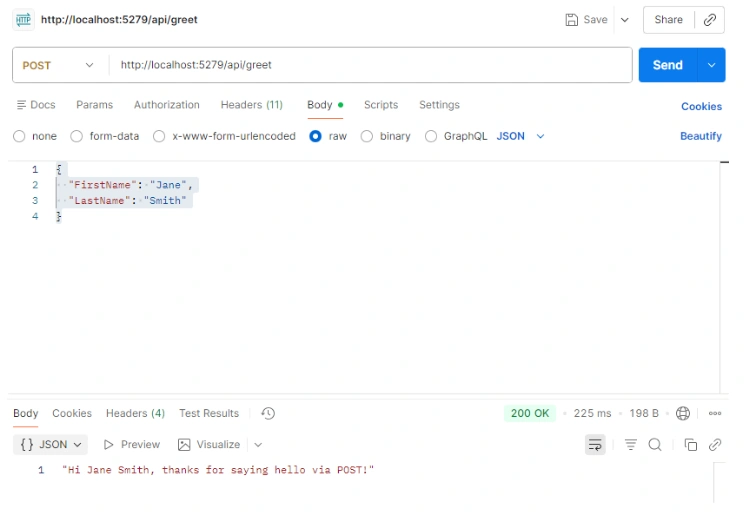Click the 200 OK status badge
This screenshot has height=517, width=746.
(x=530, y=413)
